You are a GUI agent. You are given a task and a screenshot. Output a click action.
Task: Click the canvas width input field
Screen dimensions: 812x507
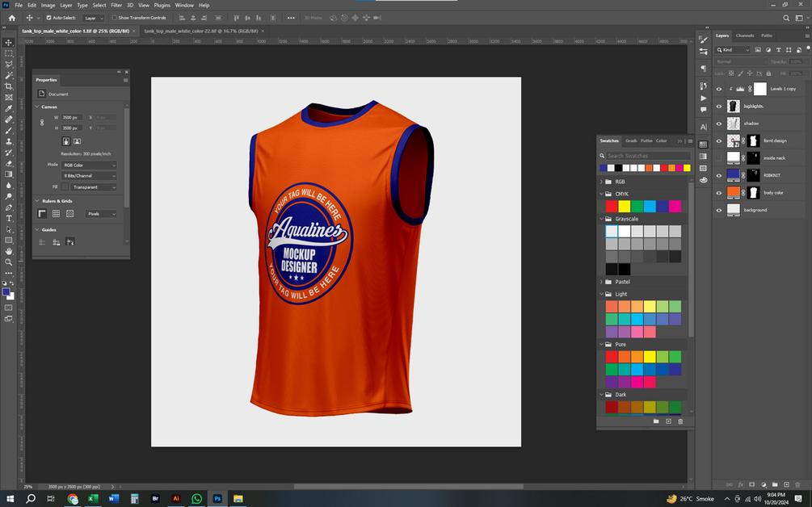coord(72,117)
